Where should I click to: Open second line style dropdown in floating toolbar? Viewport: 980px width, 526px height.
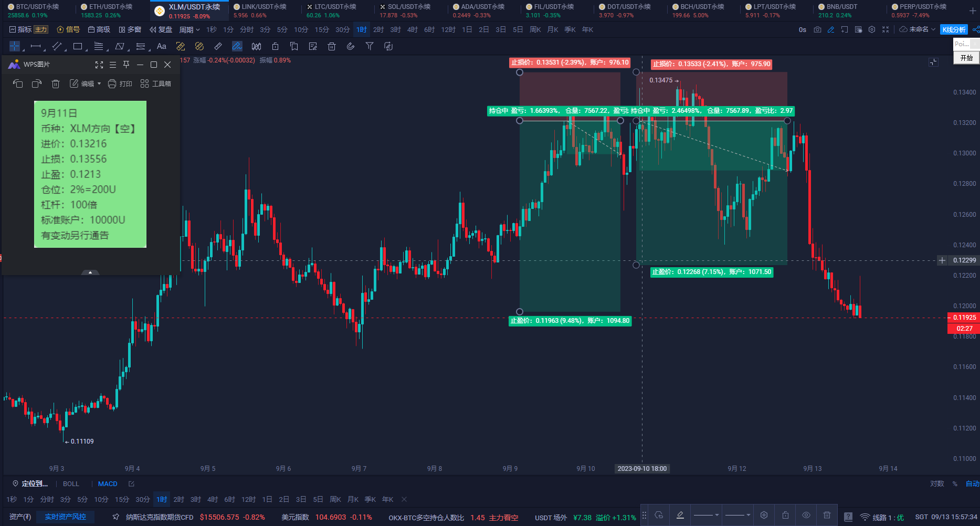pos(738,515)
